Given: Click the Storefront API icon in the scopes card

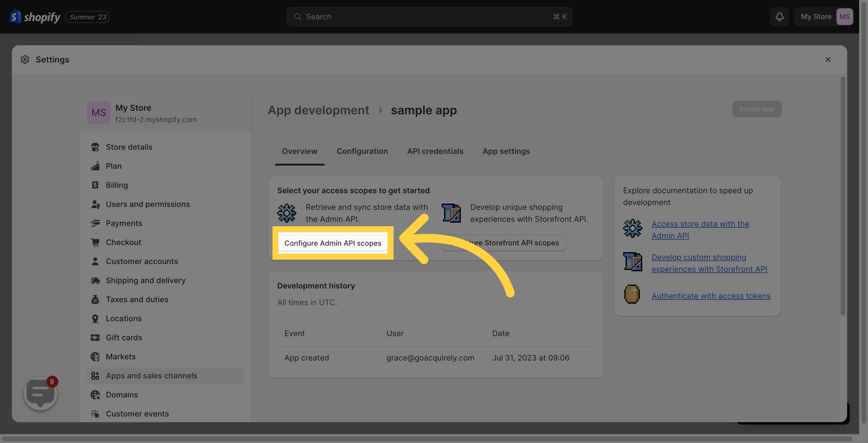Looking at the screenshot, I should pos(451,213).
